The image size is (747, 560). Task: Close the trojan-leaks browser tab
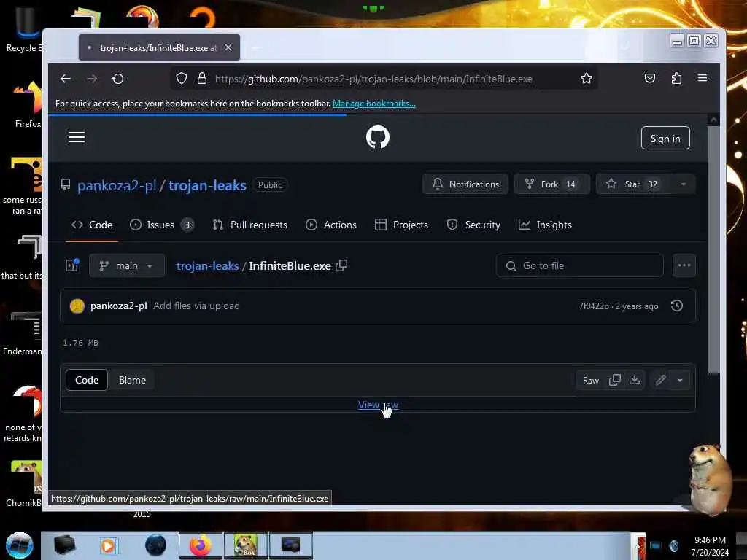pos(228,47)
